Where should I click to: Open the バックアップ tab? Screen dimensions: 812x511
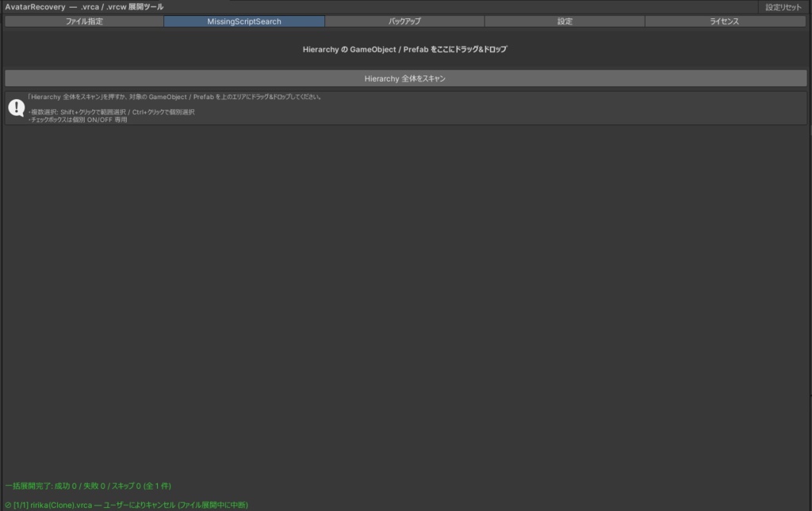[404, 21]
